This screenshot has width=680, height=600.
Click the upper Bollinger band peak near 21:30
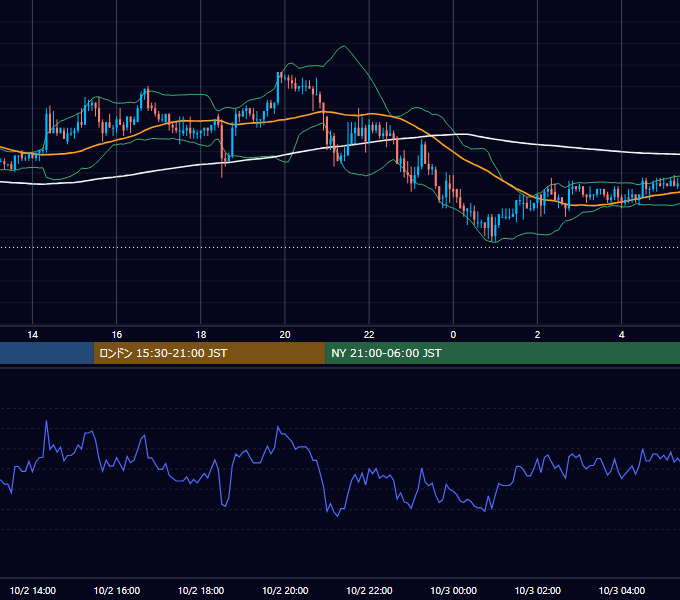[344, 46]
